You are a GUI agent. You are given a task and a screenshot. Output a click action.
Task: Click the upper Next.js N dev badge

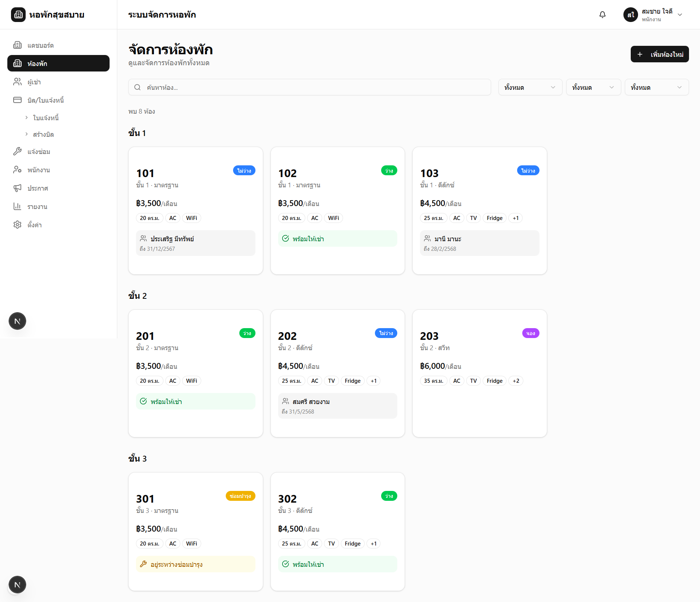(17, 321)
